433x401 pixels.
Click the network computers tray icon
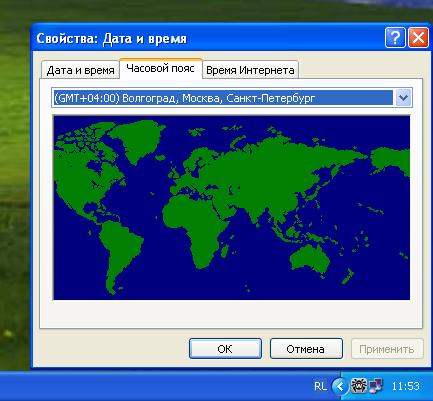tap(376, 386)
